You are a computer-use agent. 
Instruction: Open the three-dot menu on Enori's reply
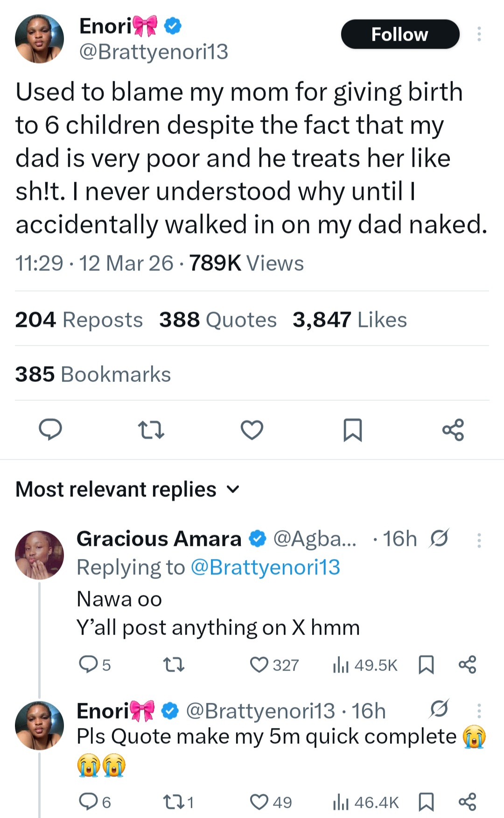[480, 711]
